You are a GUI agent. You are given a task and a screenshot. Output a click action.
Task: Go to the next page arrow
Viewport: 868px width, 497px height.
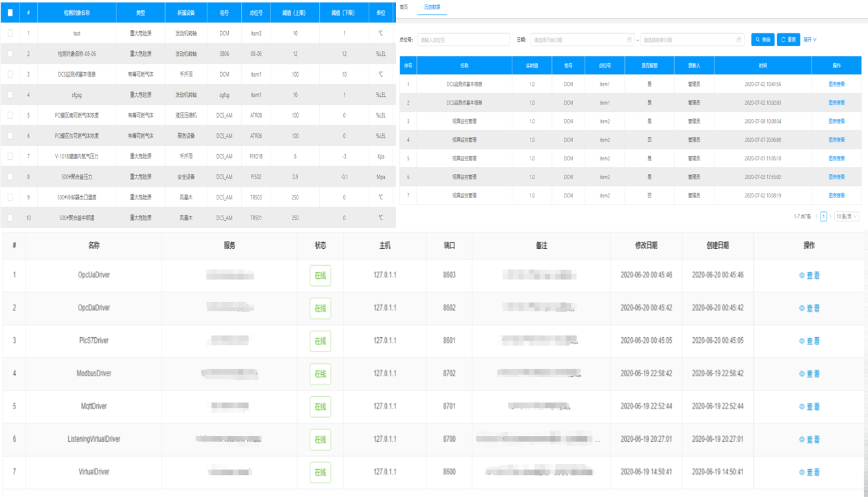pos(830,217)
